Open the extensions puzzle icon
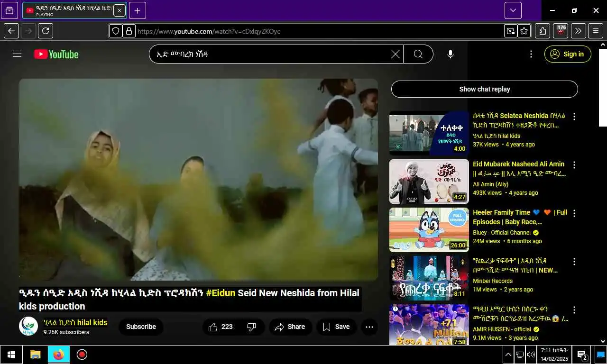 coord(543,31)
